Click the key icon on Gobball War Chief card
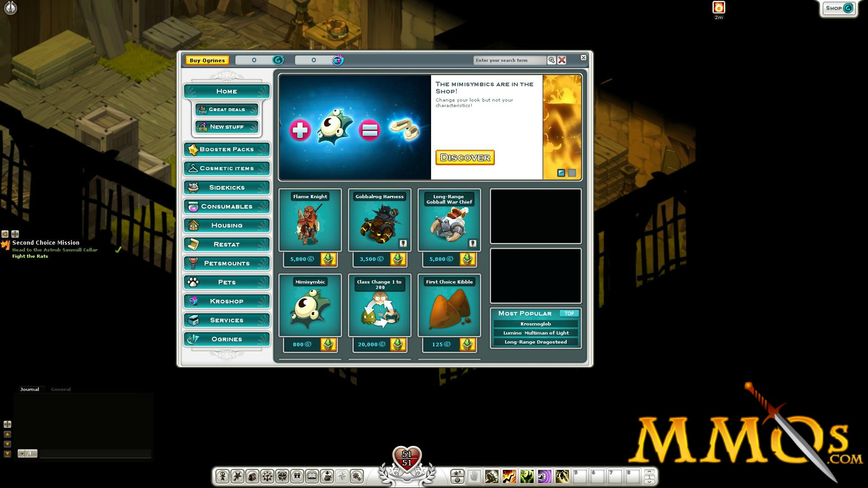The image size is (868, 488). point(473,244)
